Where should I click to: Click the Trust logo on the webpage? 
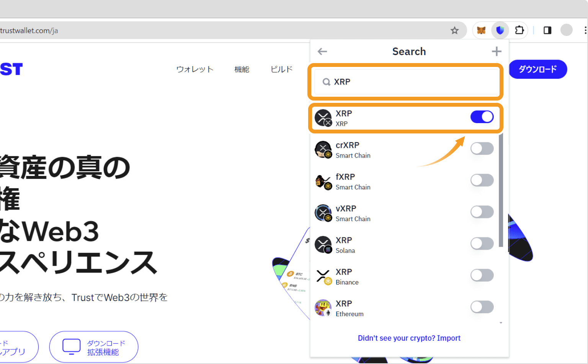(11, 69)
